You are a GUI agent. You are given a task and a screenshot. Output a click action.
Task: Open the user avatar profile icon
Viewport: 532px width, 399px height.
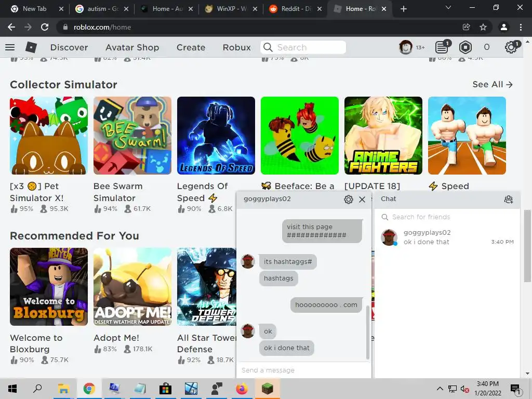(x=405, y=47)
